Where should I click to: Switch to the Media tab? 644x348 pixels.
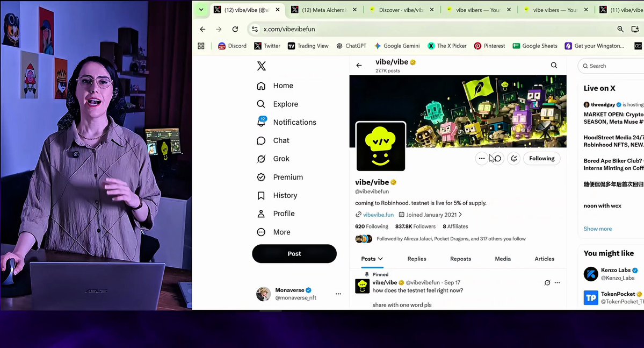coord(503,259)
